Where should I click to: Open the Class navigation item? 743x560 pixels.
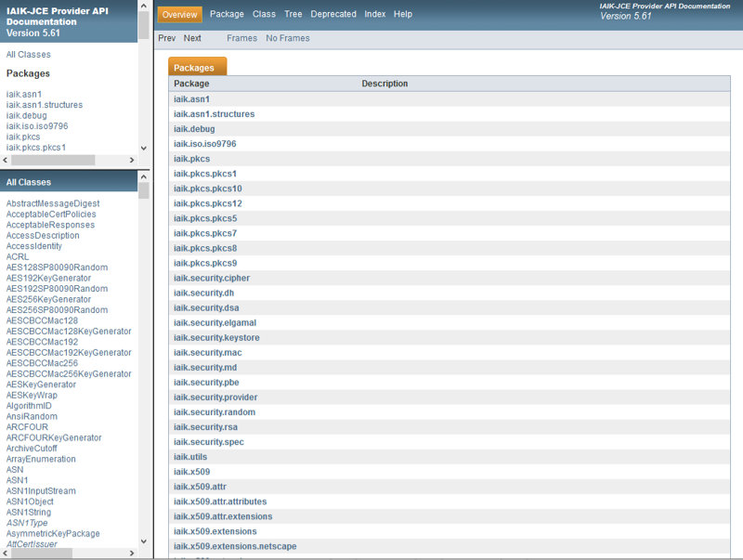(x=264, y=14)
